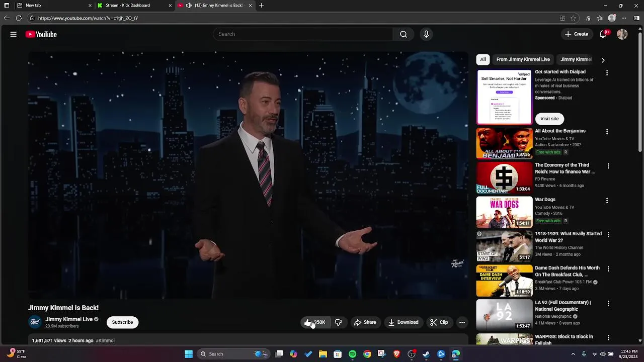Add page to favorites star

pyautogui.click(x=574, y=18)
